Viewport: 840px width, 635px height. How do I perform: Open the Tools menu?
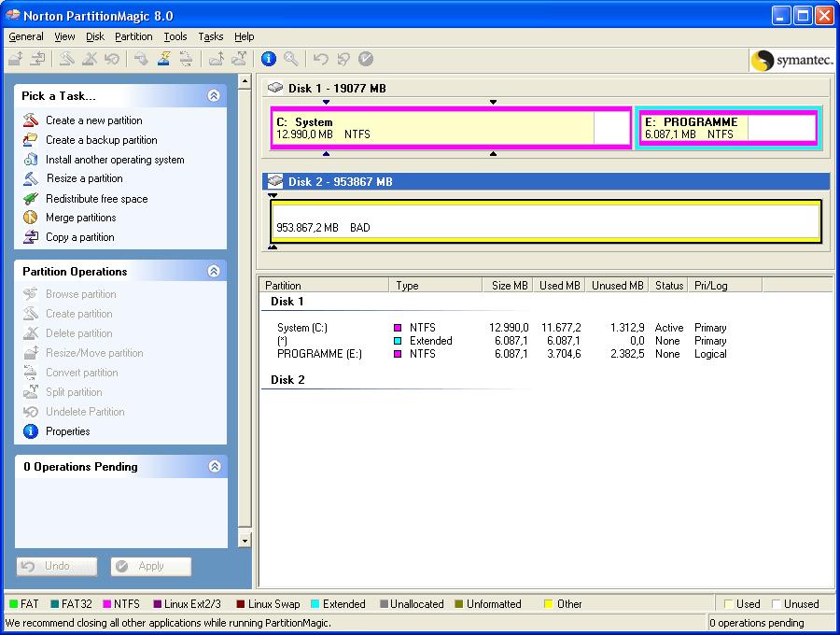coord(175,36)
